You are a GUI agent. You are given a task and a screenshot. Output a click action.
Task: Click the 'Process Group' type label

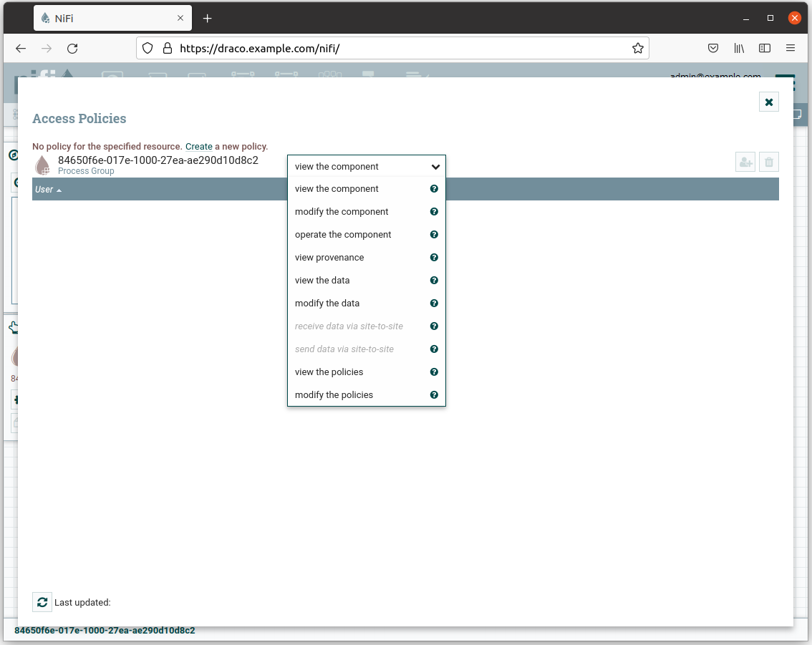click(86, 171)
